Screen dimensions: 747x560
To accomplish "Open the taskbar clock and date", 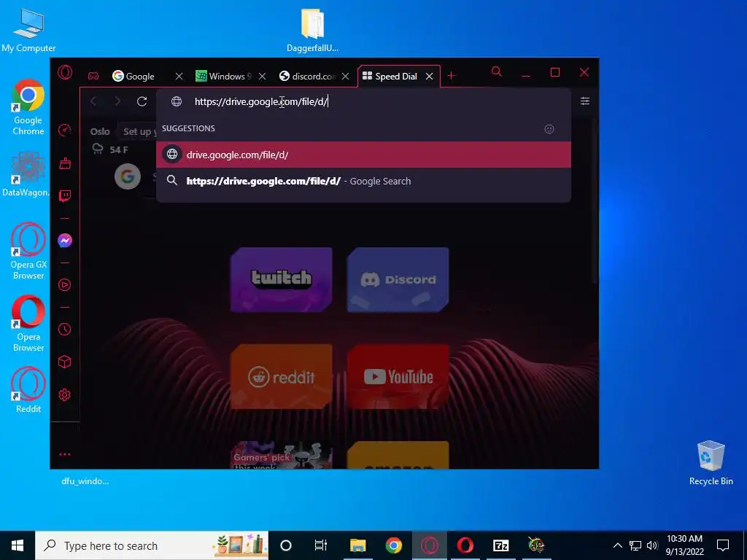I will point(684,545).
